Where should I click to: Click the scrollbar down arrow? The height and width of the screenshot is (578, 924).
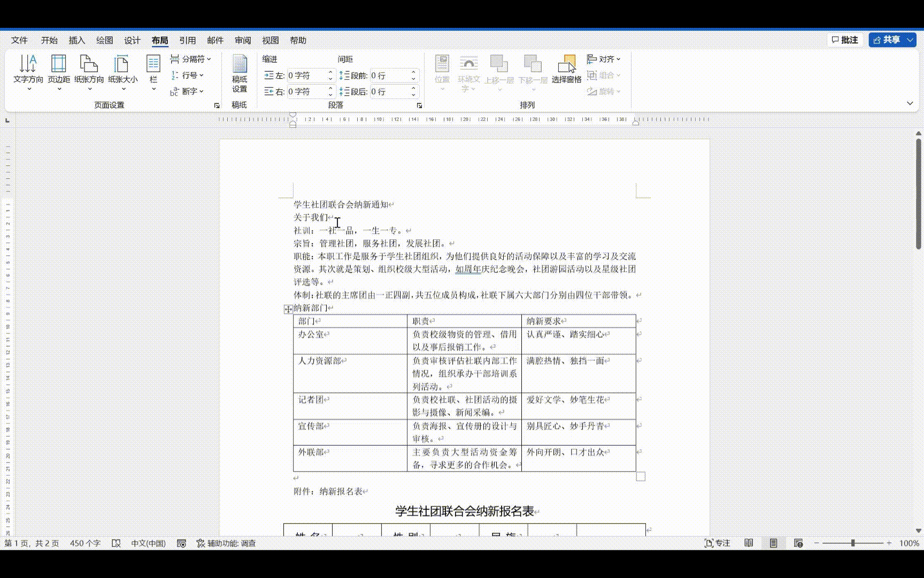pyautogui.click(x=919, y=531)
